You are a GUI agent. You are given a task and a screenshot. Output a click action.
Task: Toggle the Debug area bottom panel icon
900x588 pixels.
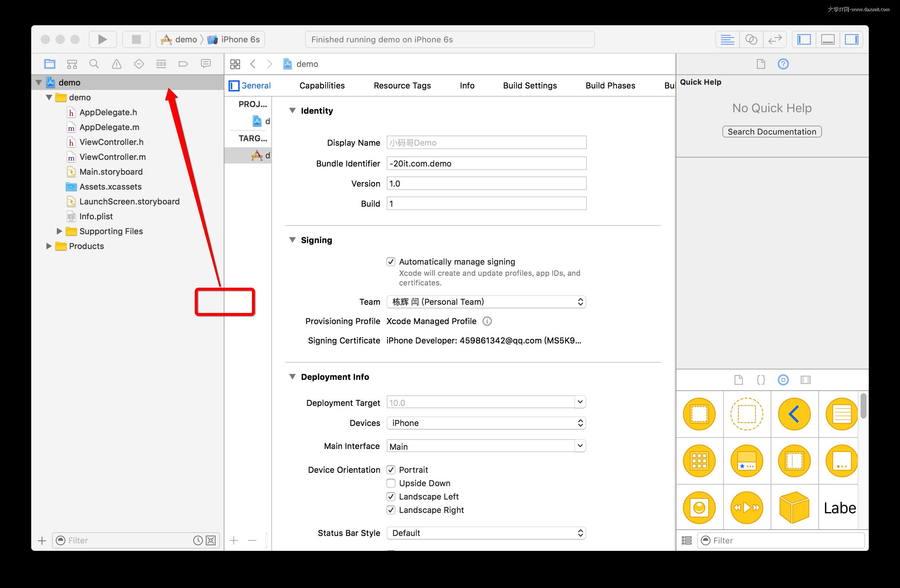[828, 39]
